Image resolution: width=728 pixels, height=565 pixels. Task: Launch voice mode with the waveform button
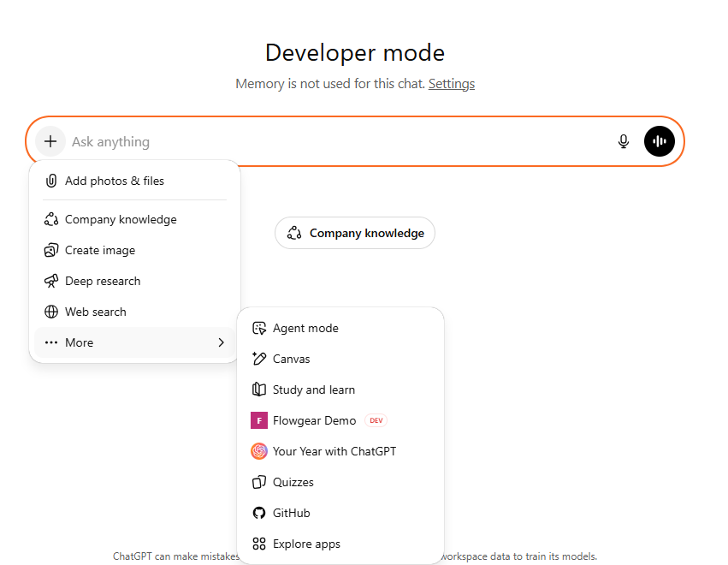click(659, 141)
